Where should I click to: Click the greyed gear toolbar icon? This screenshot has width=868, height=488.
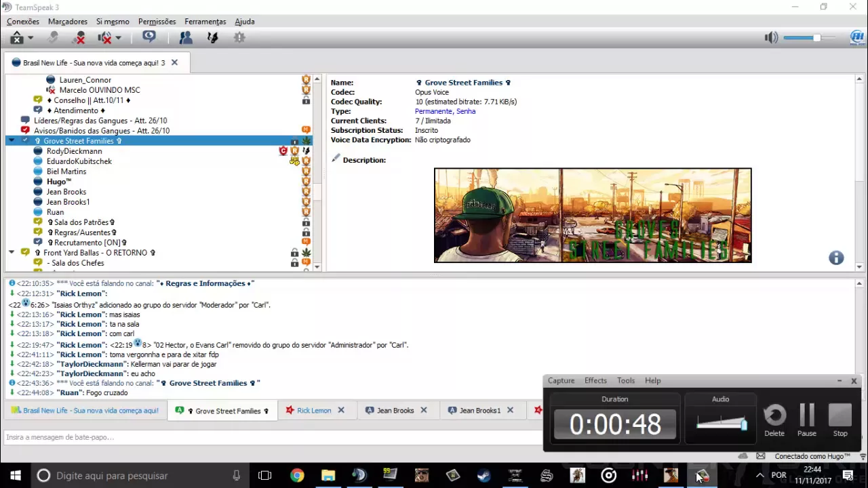(239, 38)
